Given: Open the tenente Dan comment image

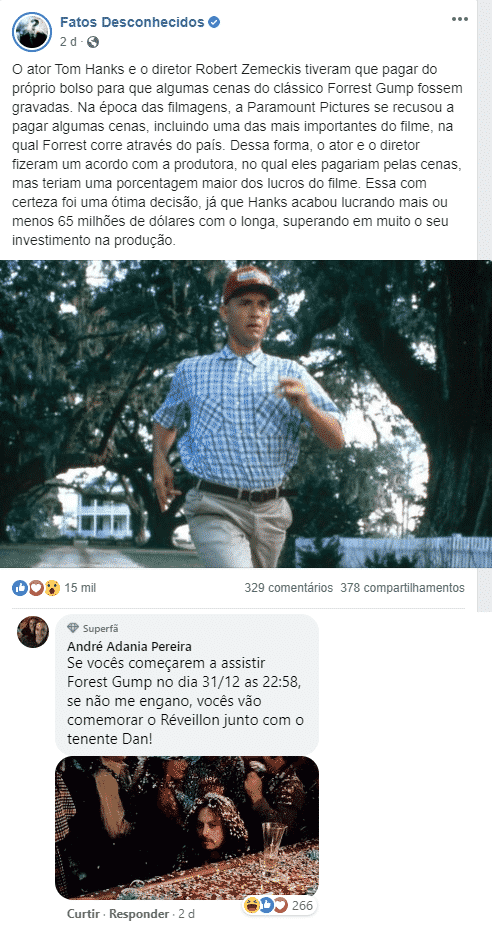Looking at the screenshot, I should pyautogui.click(x=187, y=828).
